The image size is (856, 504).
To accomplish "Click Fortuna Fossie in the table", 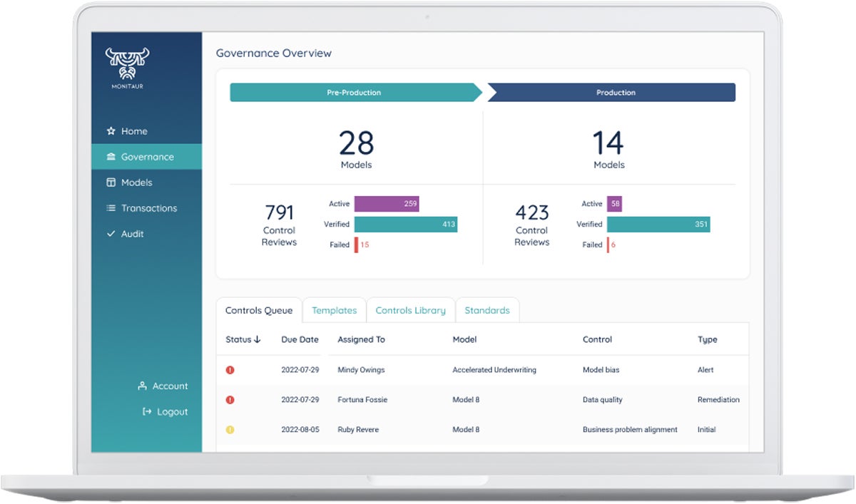I will click(x=362, y=400).
